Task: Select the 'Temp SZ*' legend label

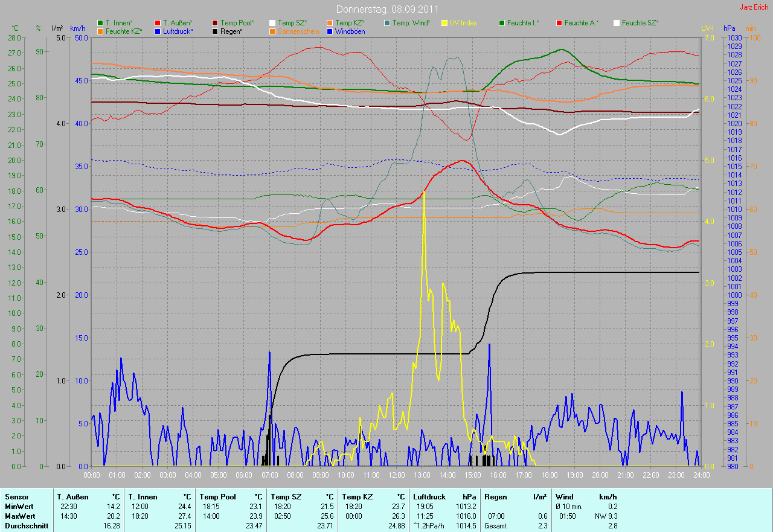Action: point(292,23)
